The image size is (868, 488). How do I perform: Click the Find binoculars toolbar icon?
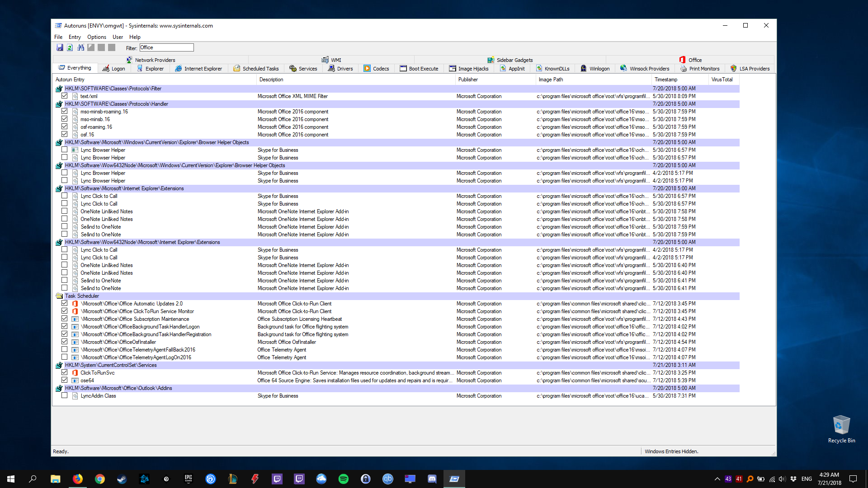(80, 47)
